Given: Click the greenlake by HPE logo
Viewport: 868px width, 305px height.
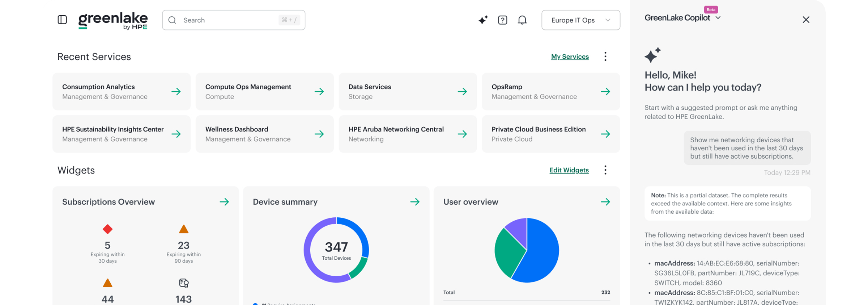Looking at the screenshot, I should point(113,21).
